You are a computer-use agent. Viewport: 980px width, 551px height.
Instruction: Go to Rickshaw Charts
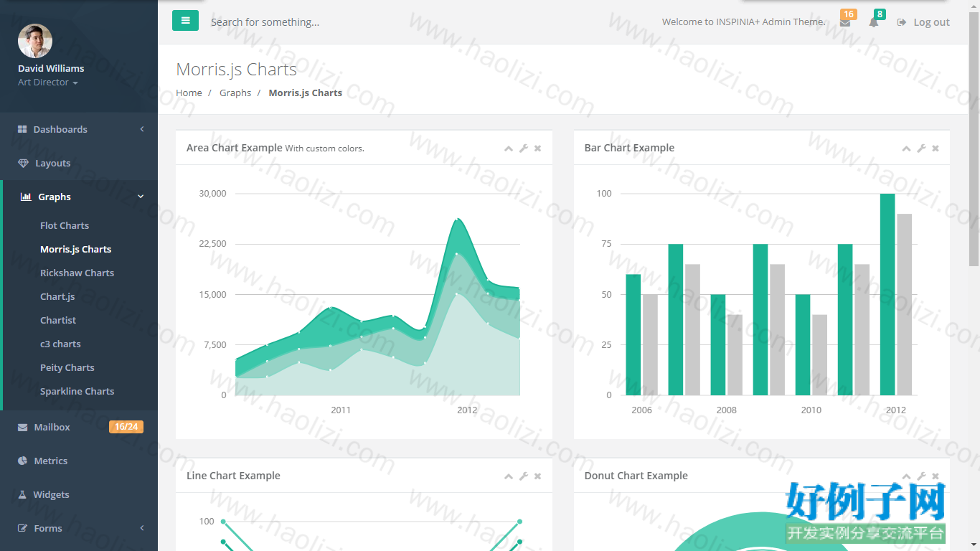click(77, 273)
